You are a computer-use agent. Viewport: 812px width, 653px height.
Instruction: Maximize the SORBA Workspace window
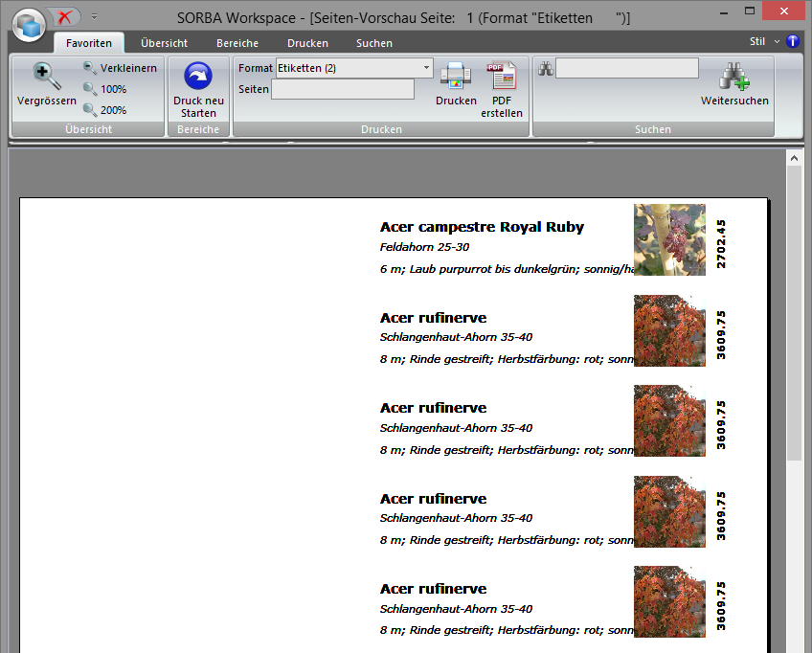click(750, 11)
